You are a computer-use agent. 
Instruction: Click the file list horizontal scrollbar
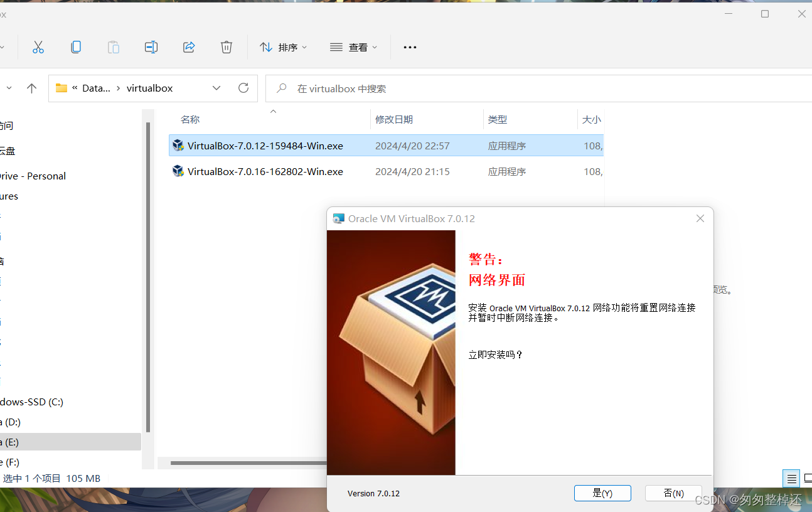pos(248,463)
